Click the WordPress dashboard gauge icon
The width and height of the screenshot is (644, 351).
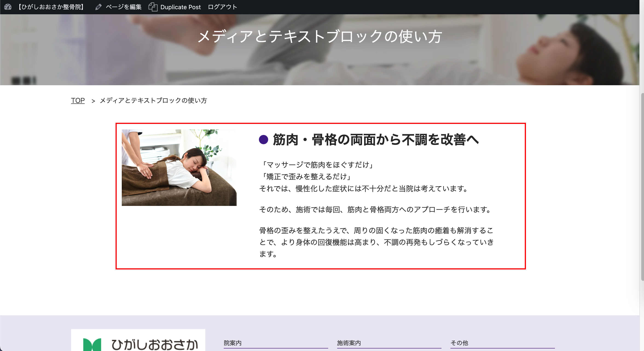pos(8,7)
